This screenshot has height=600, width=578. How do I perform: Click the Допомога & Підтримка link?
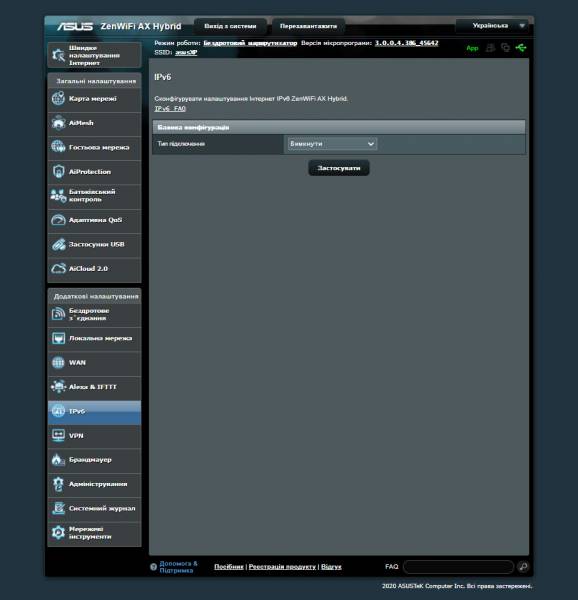click(178, 567)
